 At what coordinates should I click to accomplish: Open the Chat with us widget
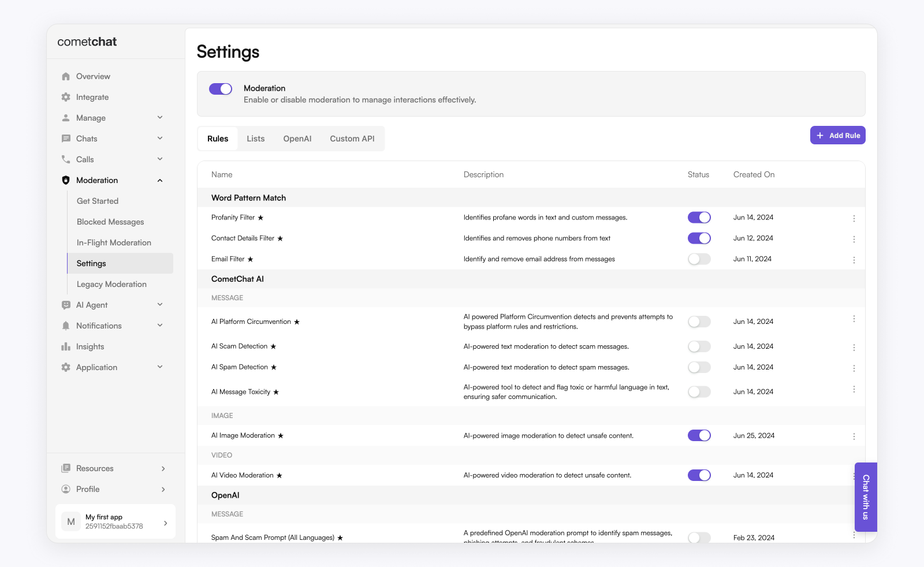(865, 497)
